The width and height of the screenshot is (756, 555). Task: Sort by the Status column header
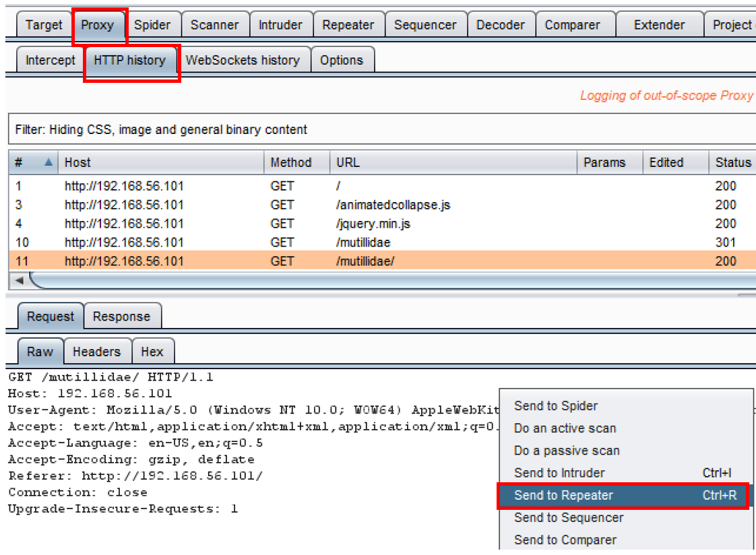[732, 162]
